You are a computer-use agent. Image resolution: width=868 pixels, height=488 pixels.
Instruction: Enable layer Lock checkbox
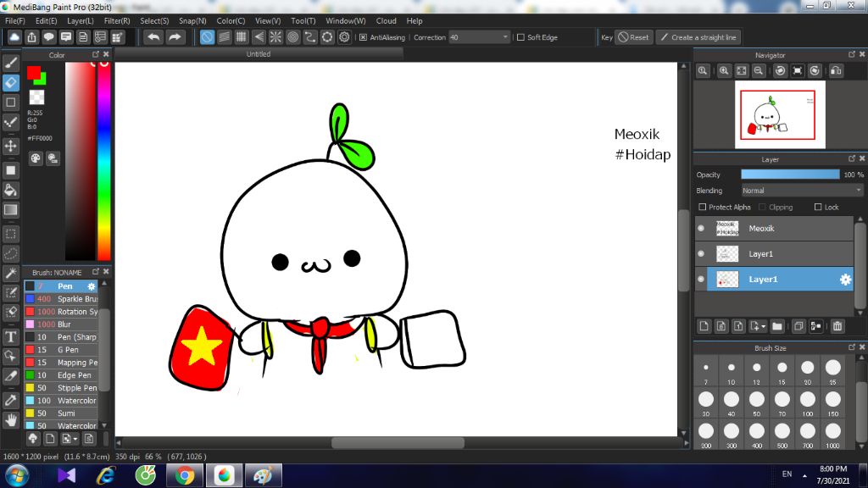coord(818,207)
